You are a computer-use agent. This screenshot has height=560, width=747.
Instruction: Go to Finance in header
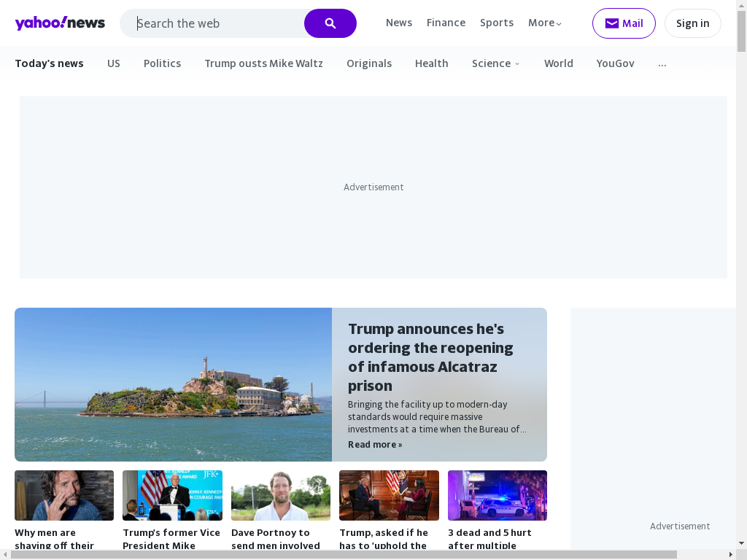point(446,23)
